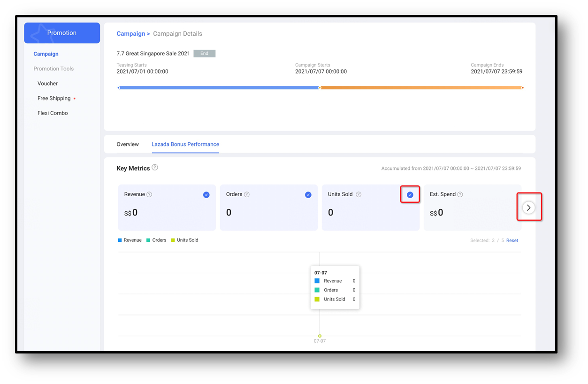Click the 07-07 data point on the chart
Screen dimensions: 588x384
[x=320, y=336]
